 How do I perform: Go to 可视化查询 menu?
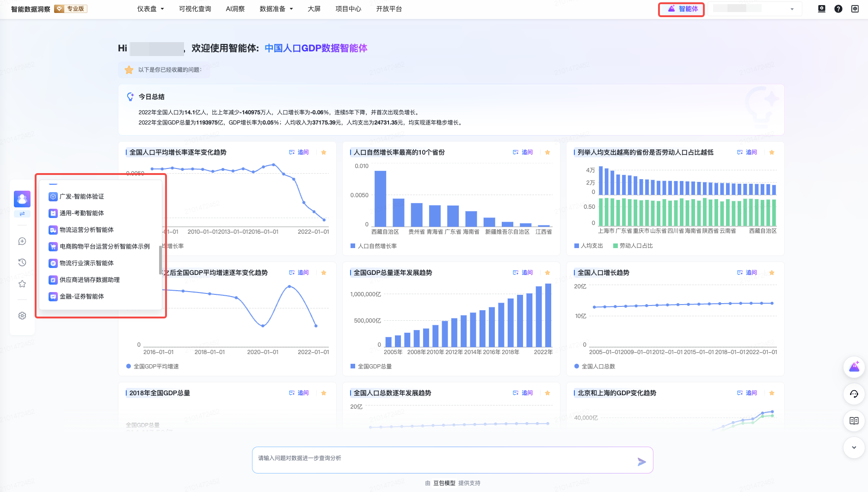click(x=195, y=9)
